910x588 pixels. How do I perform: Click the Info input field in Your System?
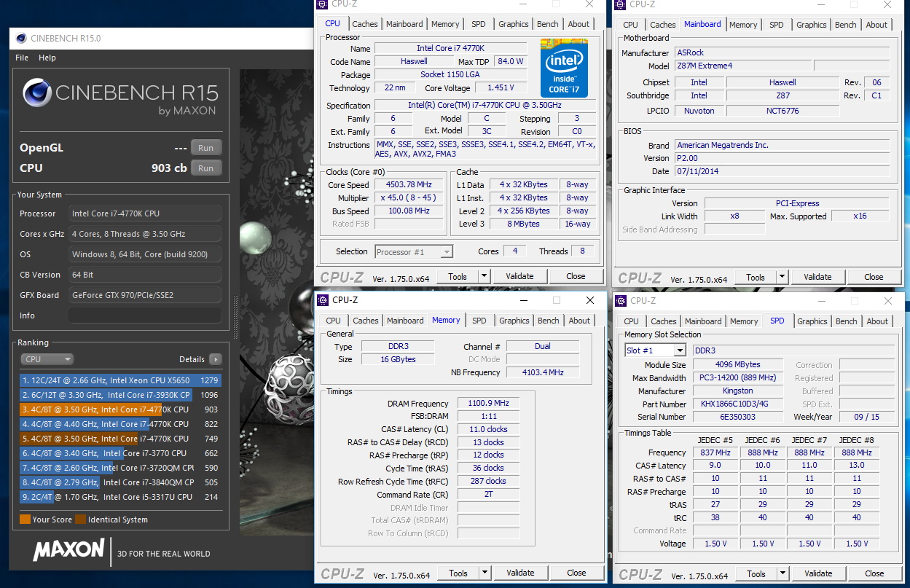[x=145, y=315]
